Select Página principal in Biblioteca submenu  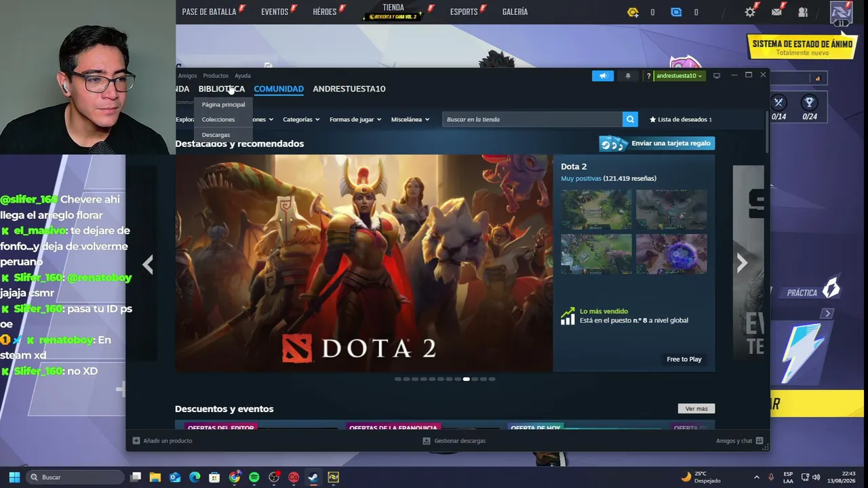224,104
